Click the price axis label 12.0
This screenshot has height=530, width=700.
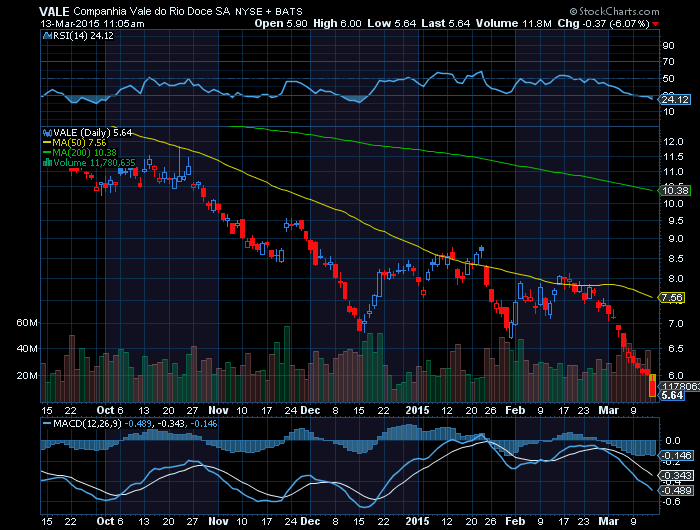tap(674, 142)
